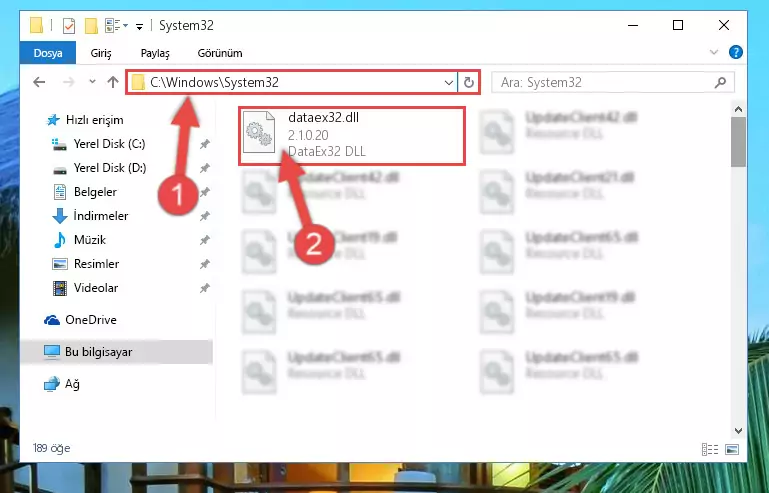Select the dataex32.dll file icon
Screen dimensions: 769x493
point(259,132)
